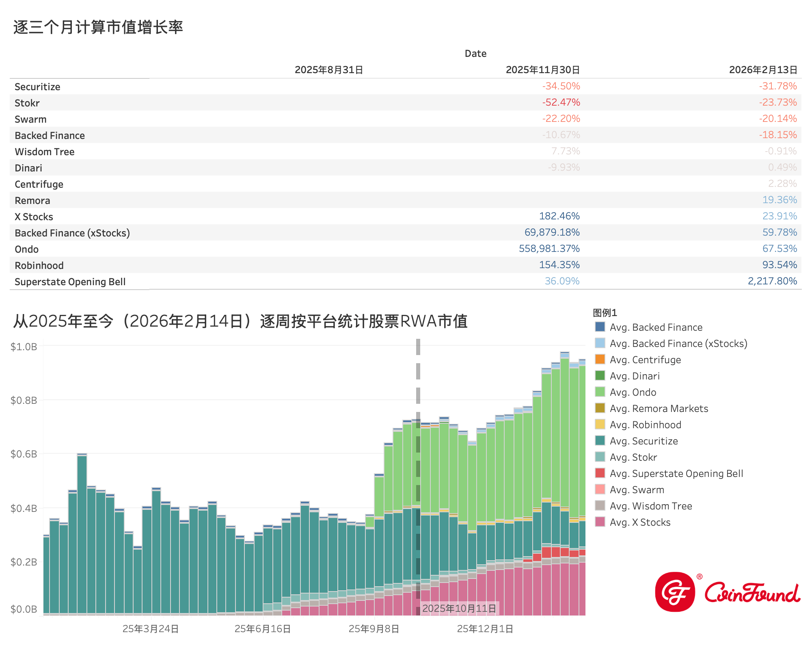Select the Superstate Opening Bell row label

point(70,282)
